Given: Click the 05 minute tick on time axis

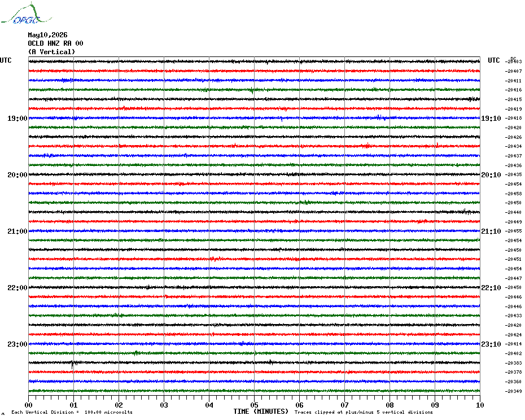Looking at the screenshot, I should (254, 405).
